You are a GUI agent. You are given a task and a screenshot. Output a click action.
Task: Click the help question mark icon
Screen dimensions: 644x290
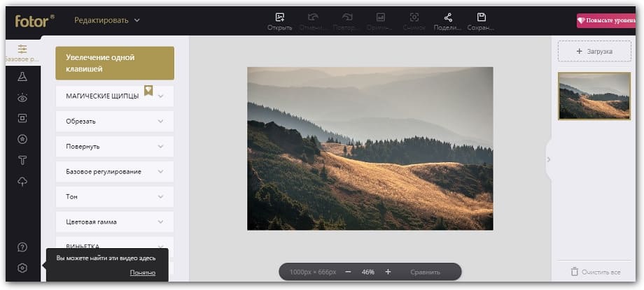click(22, 247)
